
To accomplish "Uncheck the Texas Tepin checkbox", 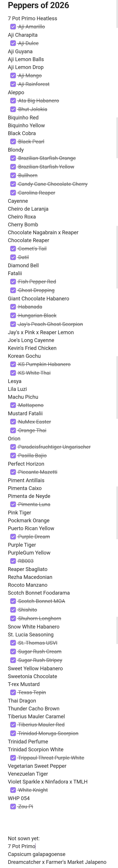I will pyautogui.click(x=13, y=692).
